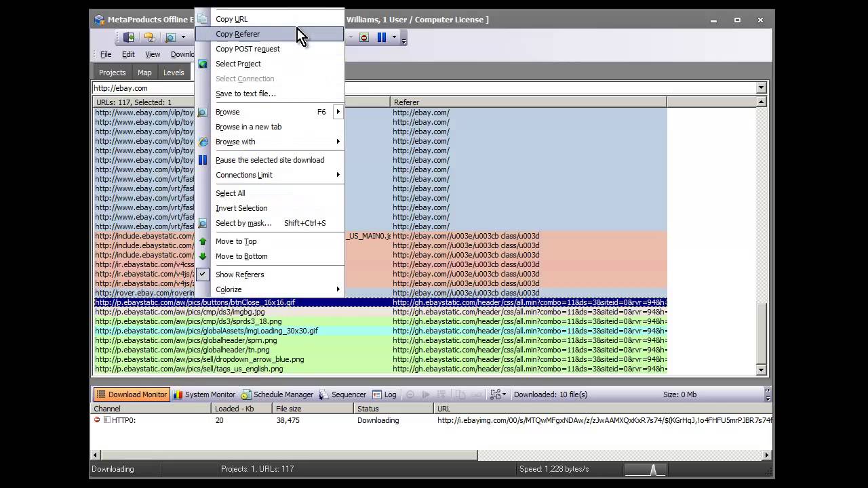Click the greyed play icon in monitor toolbar

pyautogui.click(x=426, y=394)
